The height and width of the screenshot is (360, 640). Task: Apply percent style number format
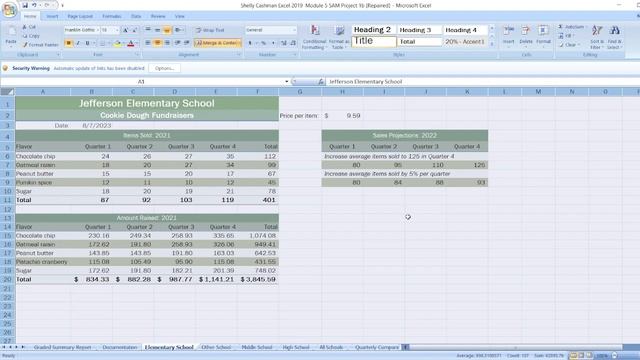(264, 43)
